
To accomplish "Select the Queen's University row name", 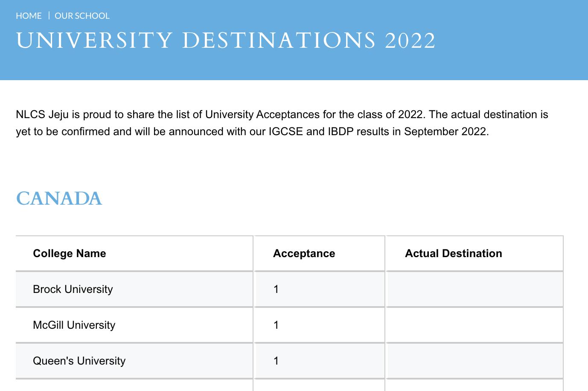I will tap(79, 361).
